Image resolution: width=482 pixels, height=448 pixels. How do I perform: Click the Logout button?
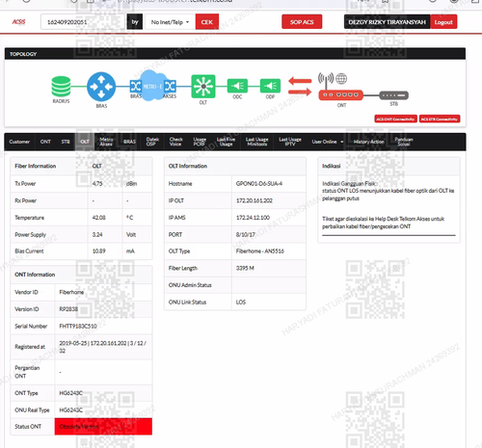(443, 22)
